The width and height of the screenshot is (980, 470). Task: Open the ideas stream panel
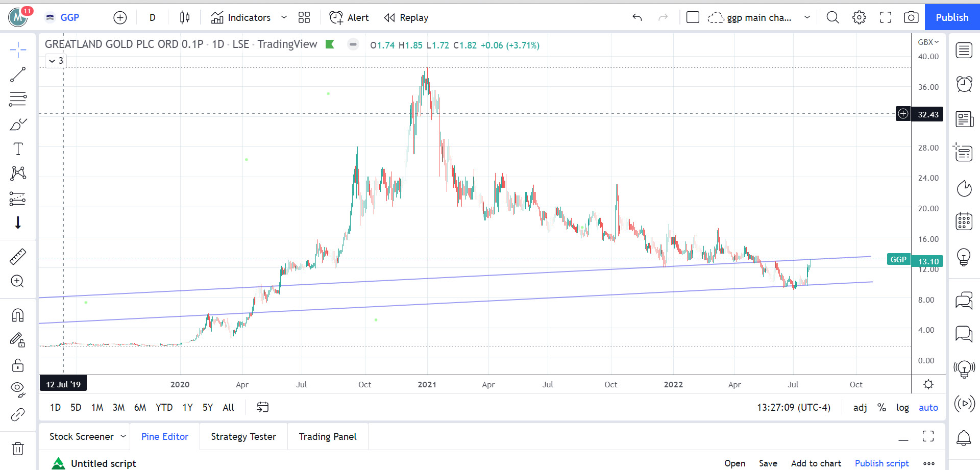(964, 368)
